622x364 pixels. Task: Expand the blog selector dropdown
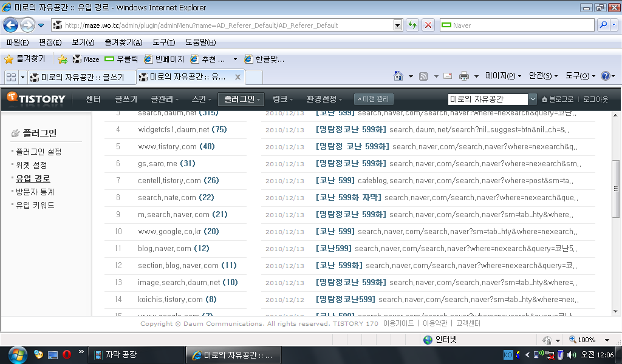pos(533,99)
